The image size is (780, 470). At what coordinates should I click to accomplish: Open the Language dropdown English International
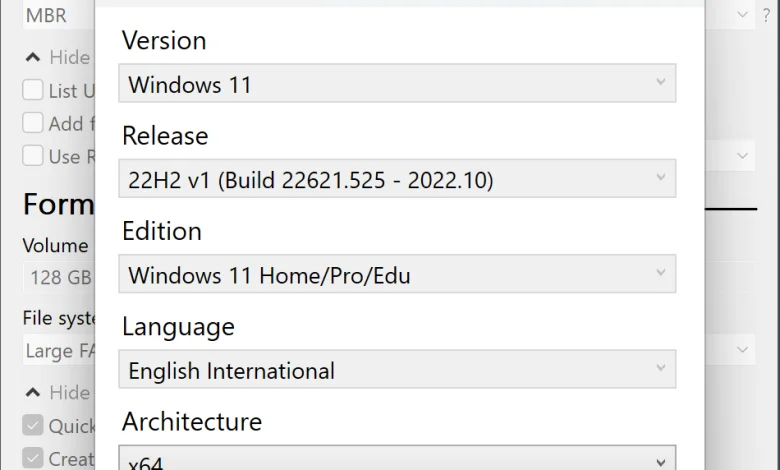point(397,370)
